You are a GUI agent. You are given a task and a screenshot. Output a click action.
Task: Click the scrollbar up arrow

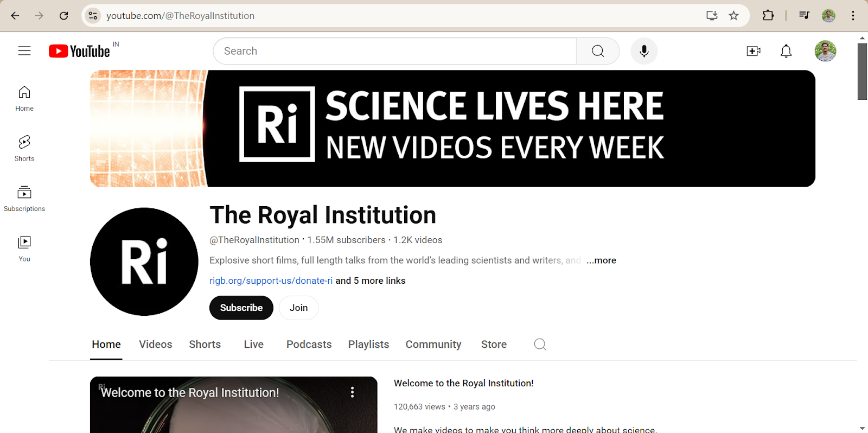pos(862,37)
